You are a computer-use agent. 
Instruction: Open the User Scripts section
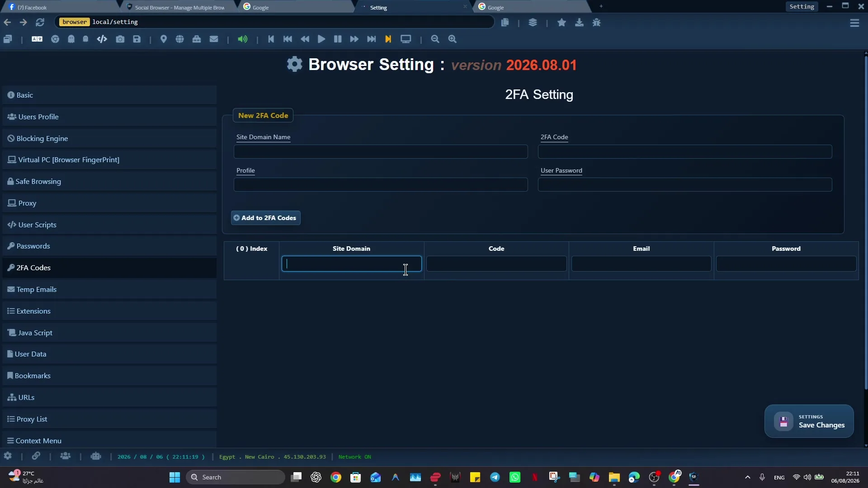pyautogui.click(x=109, y=225)
